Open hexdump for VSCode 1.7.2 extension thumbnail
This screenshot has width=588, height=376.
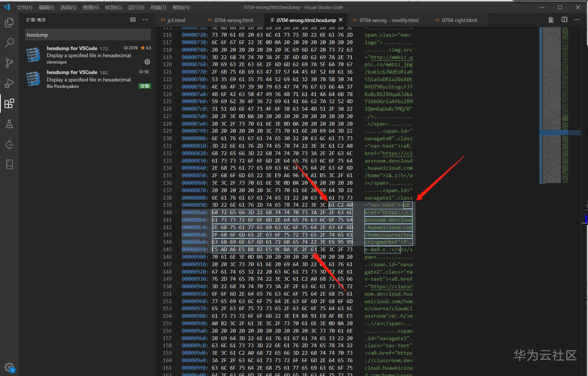tap(33, 55)
